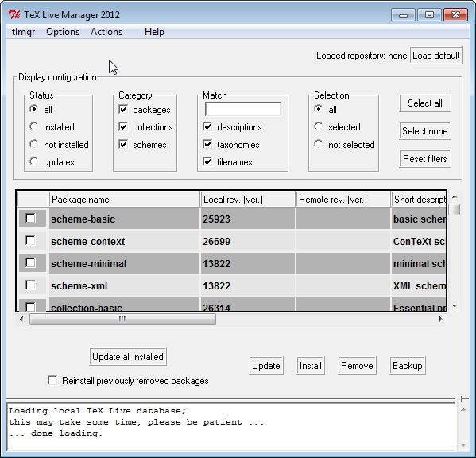This screenshot has height=458, width=476.
Task: Toggle the taxonomies match checkbox
Action: point(207,144)
